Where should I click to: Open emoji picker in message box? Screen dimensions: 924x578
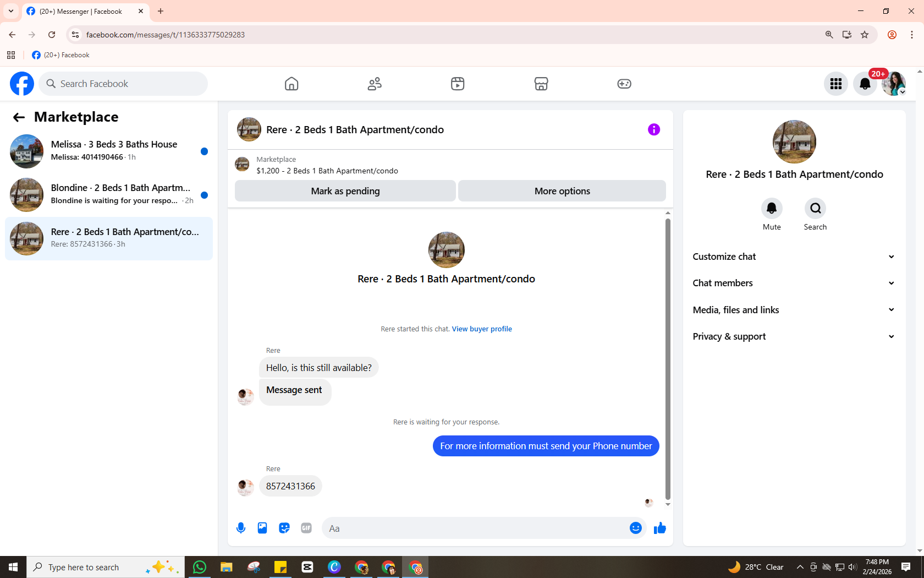coord(636,528)
